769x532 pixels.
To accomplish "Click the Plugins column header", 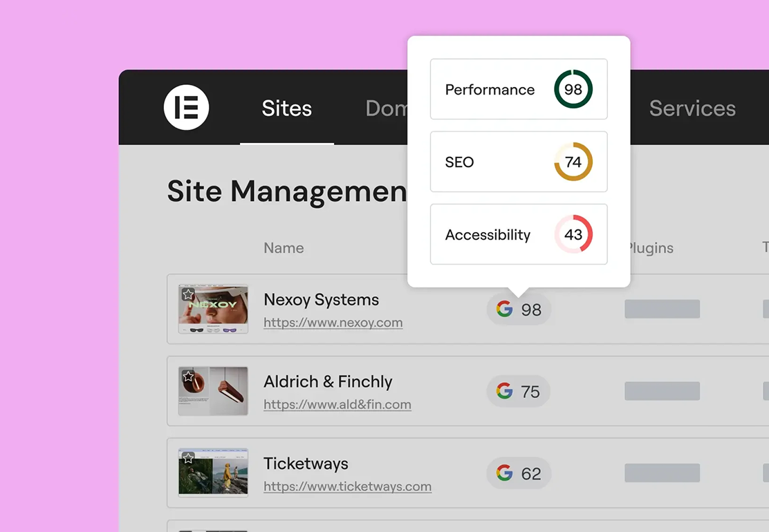I will click(651, 248).
